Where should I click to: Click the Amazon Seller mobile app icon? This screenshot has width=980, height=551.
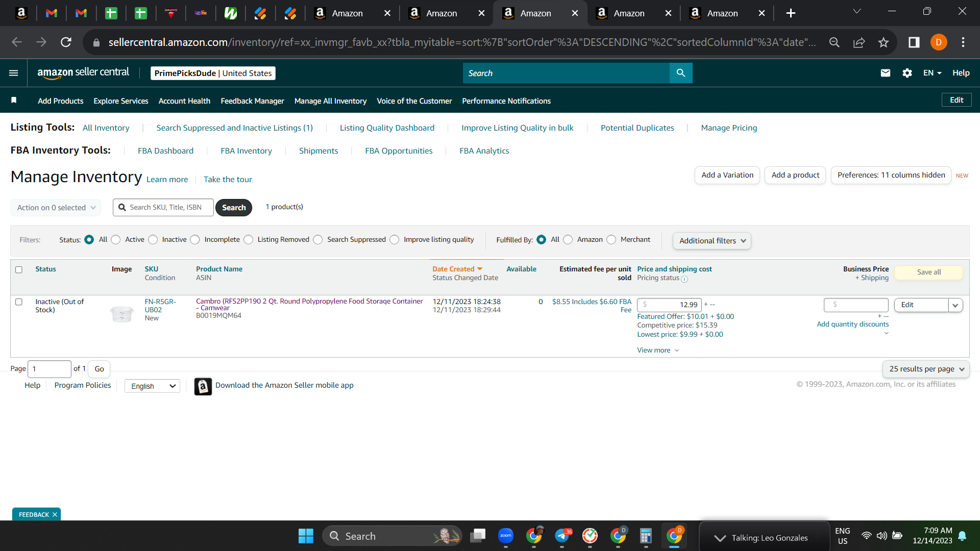coord(203,386)
